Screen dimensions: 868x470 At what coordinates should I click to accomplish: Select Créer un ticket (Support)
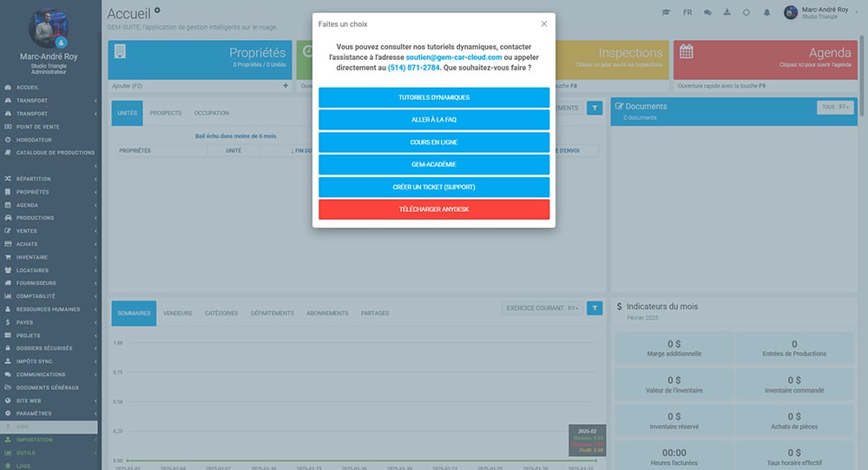[x=434, y=187]
